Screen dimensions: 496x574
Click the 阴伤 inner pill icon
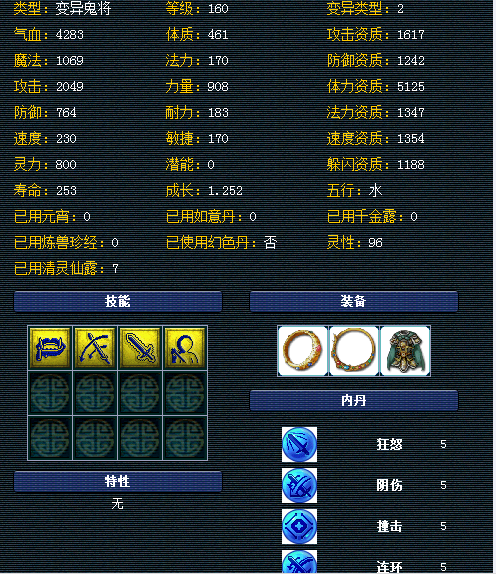point(299,485)
